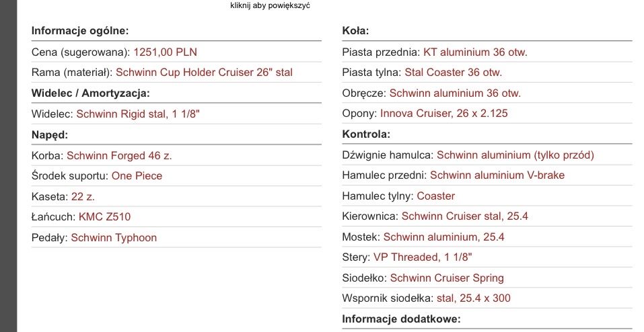
Task: Click the 'Informacje dodatkowe:' heading
Action: (401, 318)
